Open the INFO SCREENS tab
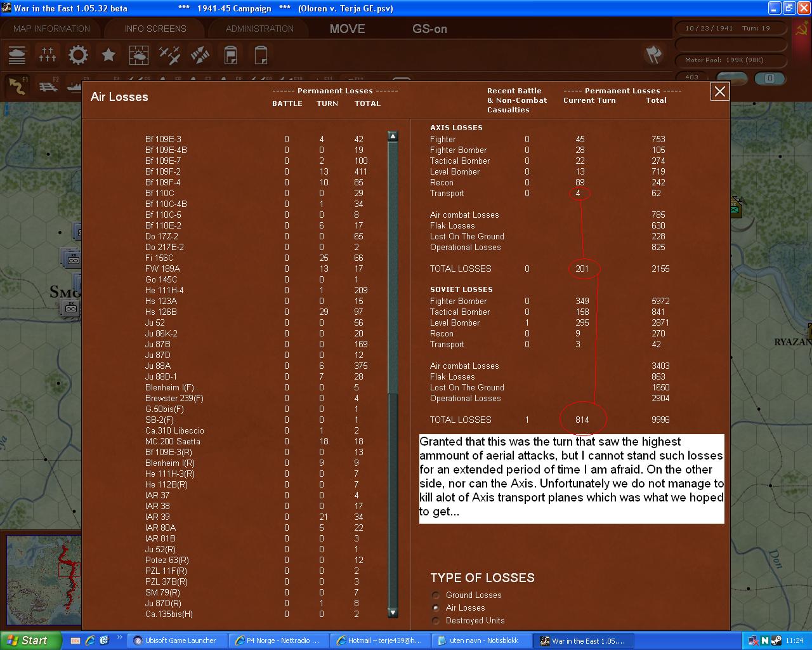The image size is (812, 650). (x=155, y=29)
